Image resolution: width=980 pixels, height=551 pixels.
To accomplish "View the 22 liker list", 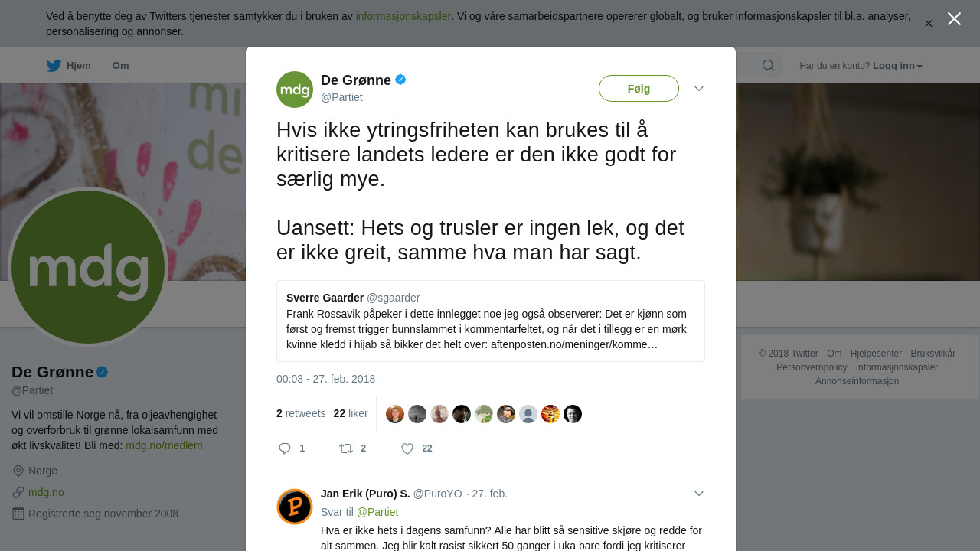I will (351, 413).
